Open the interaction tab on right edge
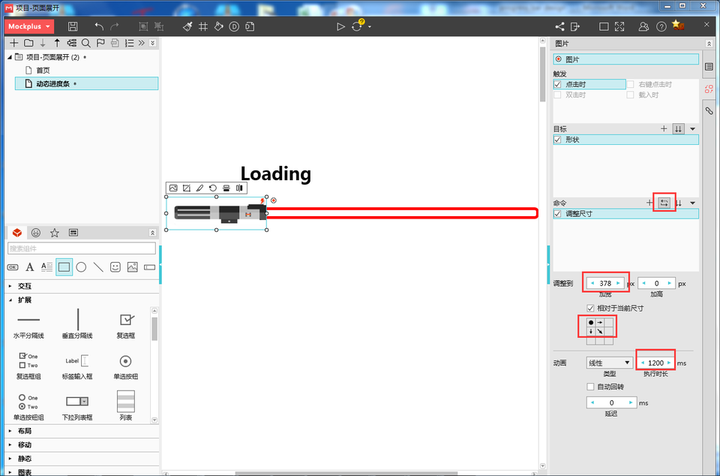This screenshot has width=720, height=476. (709, 89)
